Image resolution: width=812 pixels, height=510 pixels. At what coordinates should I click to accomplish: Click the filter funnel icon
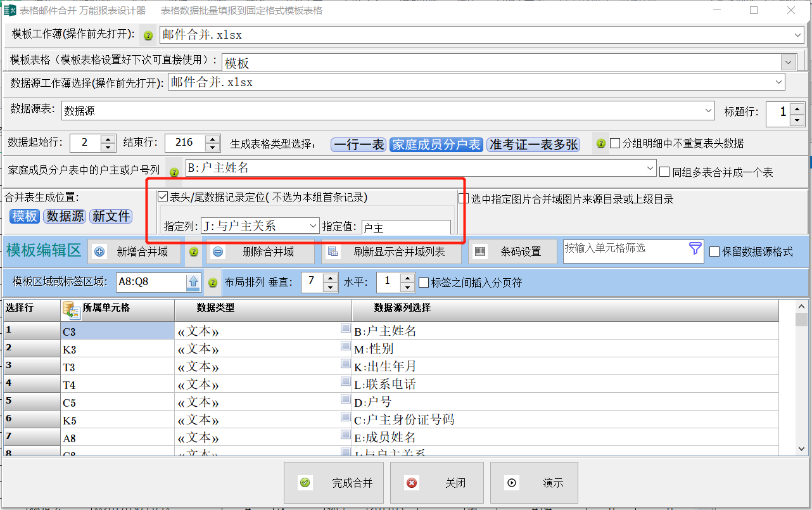click(695, 249)
